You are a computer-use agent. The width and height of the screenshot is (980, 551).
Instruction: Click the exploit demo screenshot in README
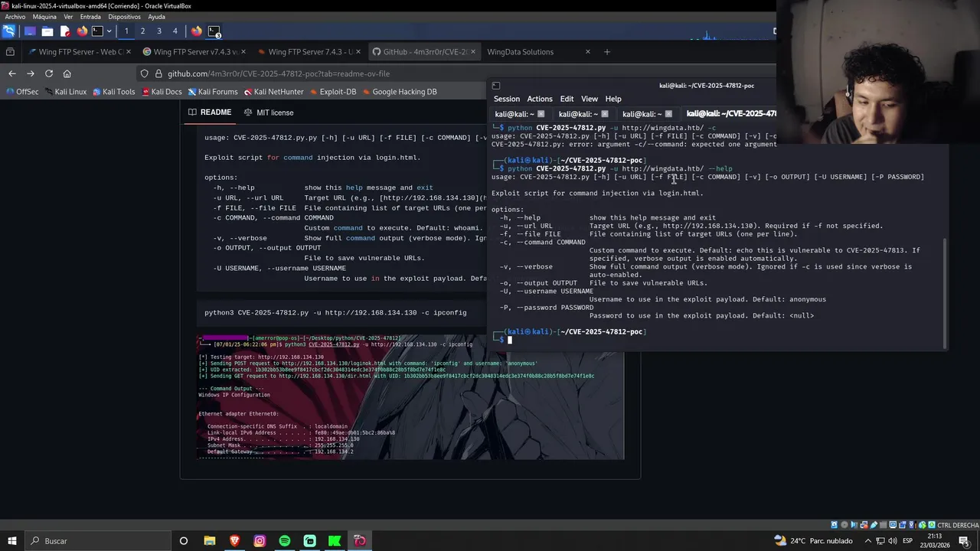click(411, 396)
